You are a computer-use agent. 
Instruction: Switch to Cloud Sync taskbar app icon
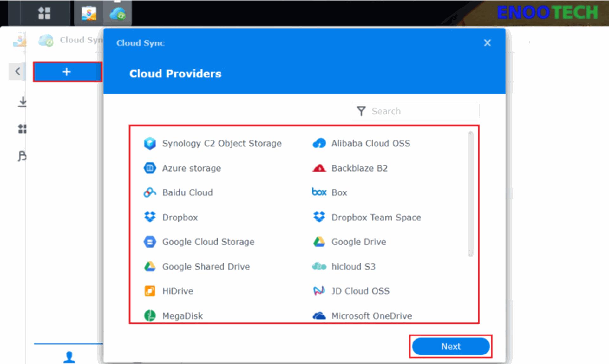click(x=117, y=14)
